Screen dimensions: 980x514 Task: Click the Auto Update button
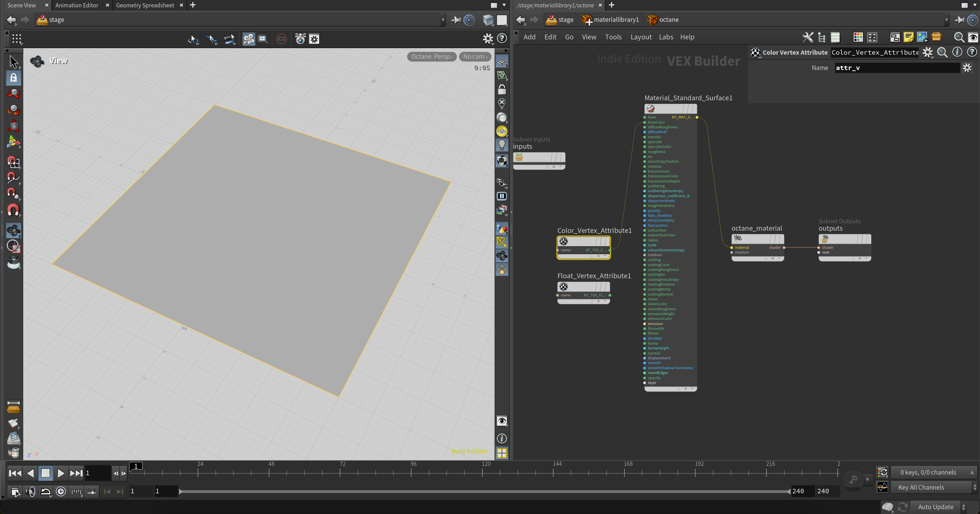[x=935, y=507]
